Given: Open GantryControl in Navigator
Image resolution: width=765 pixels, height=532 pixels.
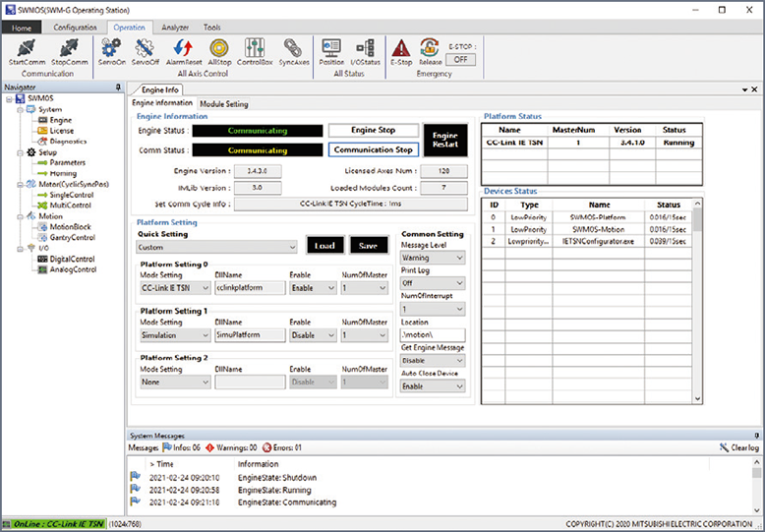Looking at the screenshot, I should click(x=72, y=238).
